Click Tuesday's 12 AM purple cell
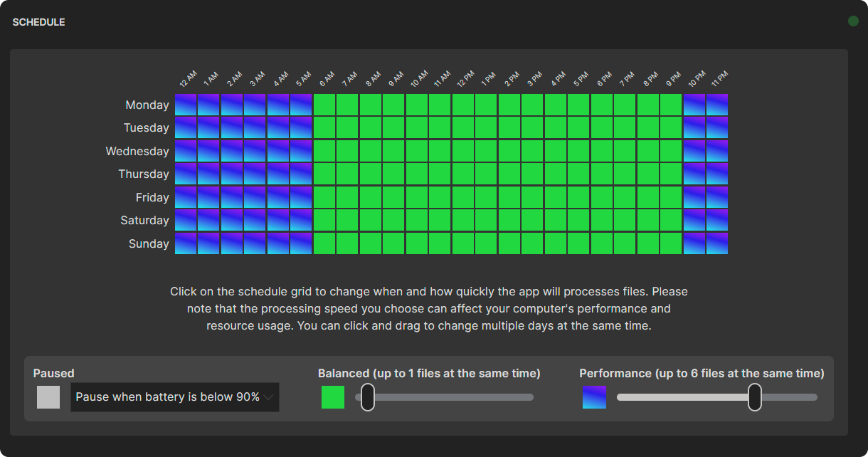 click(x=186, y=127)
